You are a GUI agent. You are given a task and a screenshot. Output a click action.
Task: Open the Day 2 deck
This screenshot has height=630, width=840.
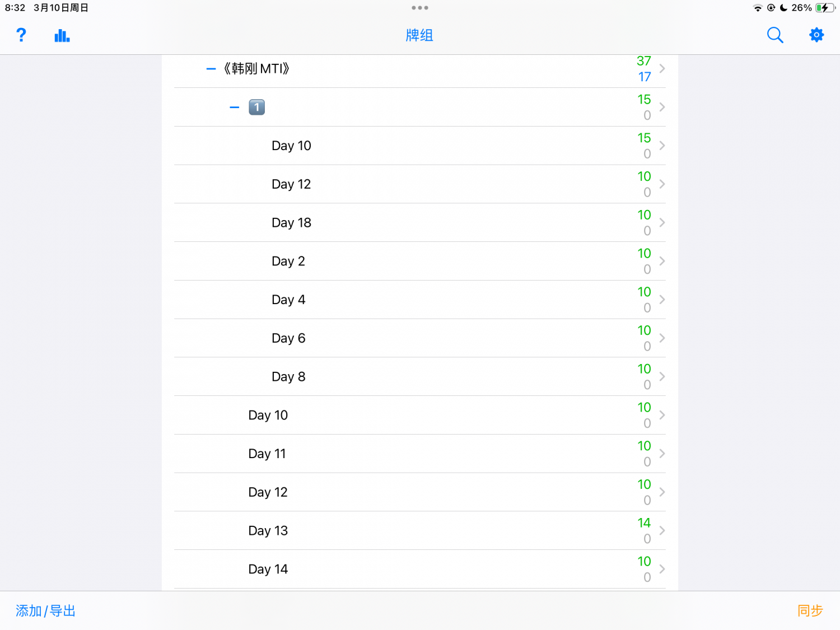coord(420,262)
